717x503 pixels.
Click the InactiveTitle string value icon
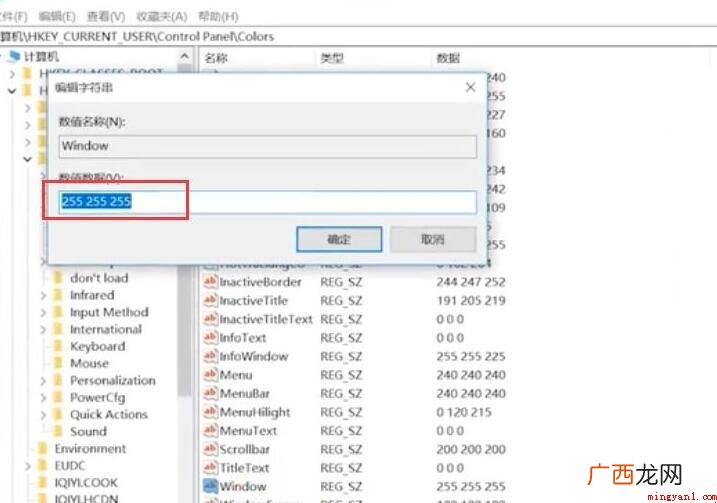coord(210,300)
